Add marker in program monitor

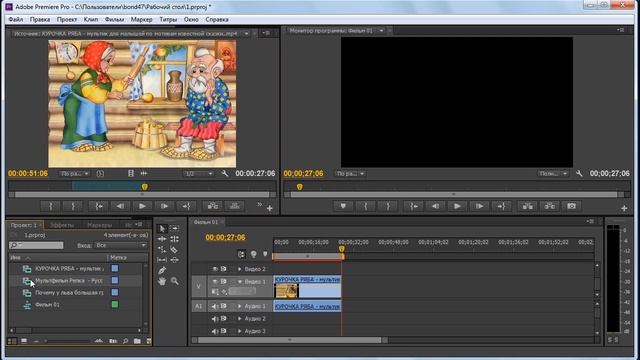(x=343, y=206)
